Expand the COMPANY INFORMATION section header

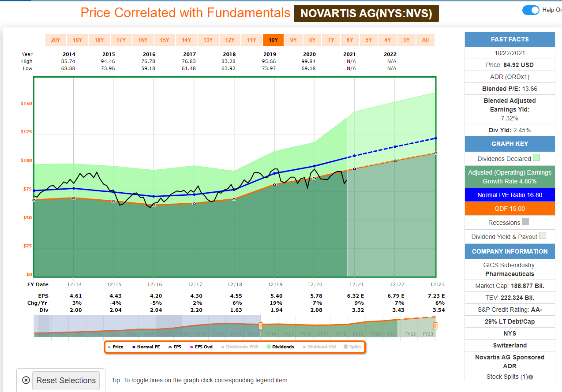pyautogui.click(x=510, y=251)
